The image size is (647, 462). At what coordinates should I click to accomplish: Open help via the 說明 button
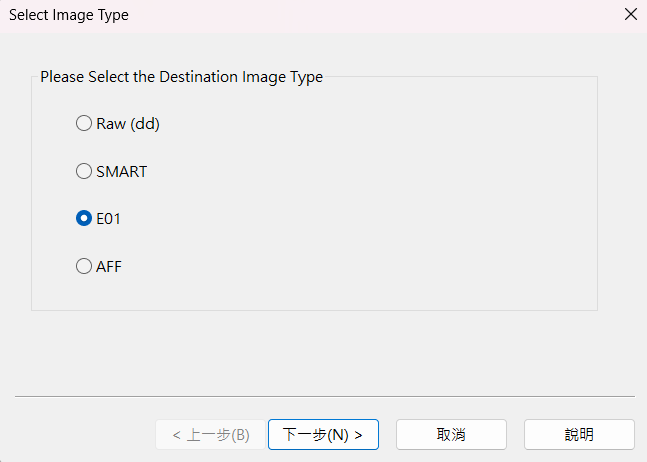click(579, 435)
